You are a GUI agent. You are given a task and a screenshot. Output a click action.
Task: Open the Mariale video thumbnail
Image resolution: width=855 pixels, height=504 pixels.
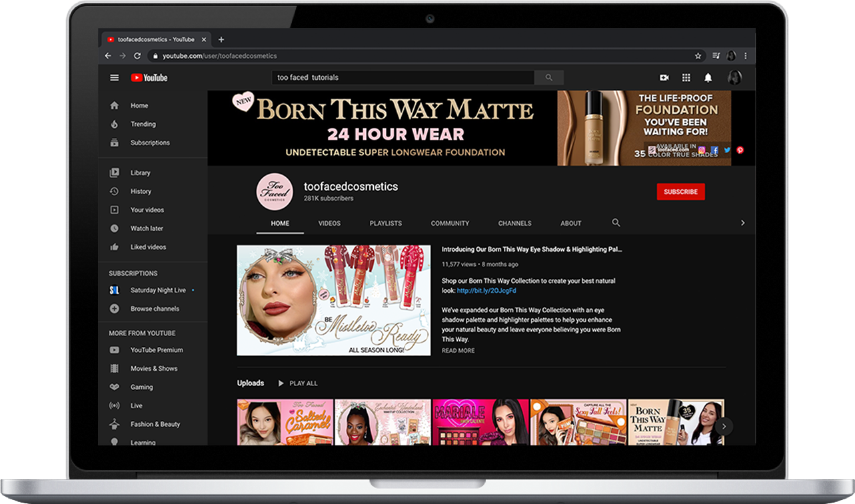click(x=480, y=422)
